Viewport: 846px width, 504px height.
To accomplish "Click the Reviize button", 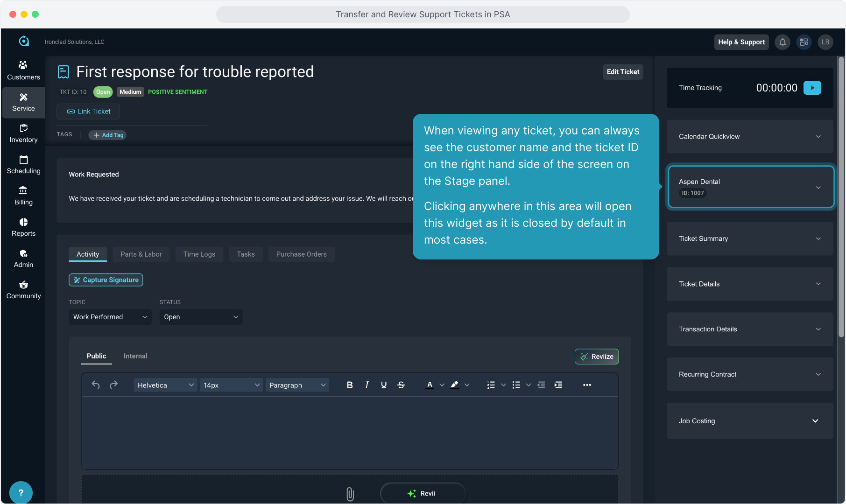I will click(597, 357).
